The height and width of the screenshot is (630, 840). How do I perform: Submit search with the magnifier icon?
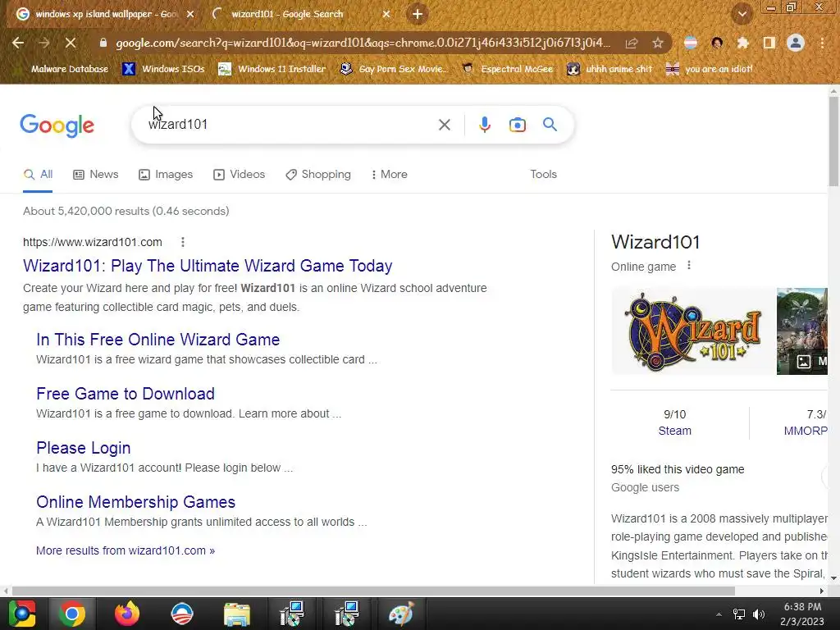click(550, 125)
